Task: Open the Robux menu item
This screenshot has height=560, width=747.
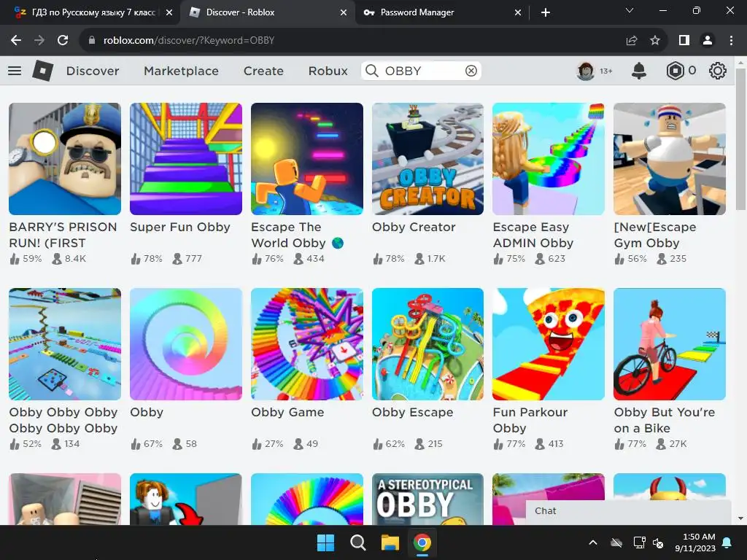Action: click(x=328, y=71)
